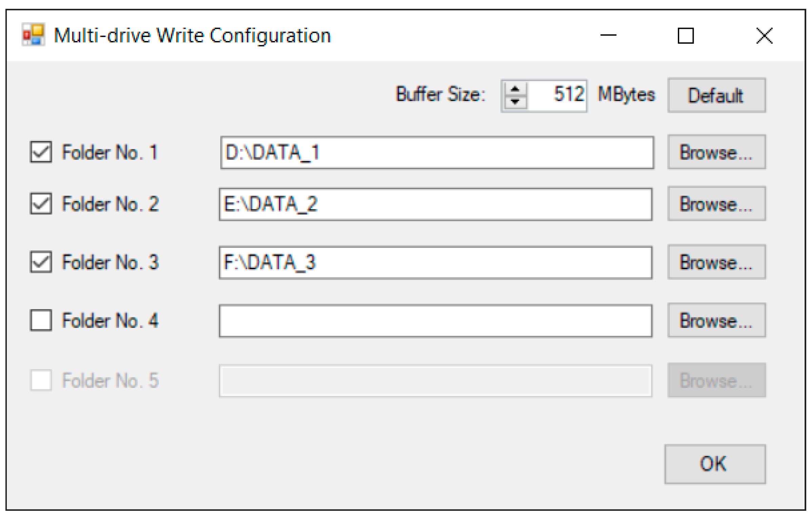The width and height of the screenshot is (812, 524).
Task: Click the Buffer Size value field
Action: (557, 95)
